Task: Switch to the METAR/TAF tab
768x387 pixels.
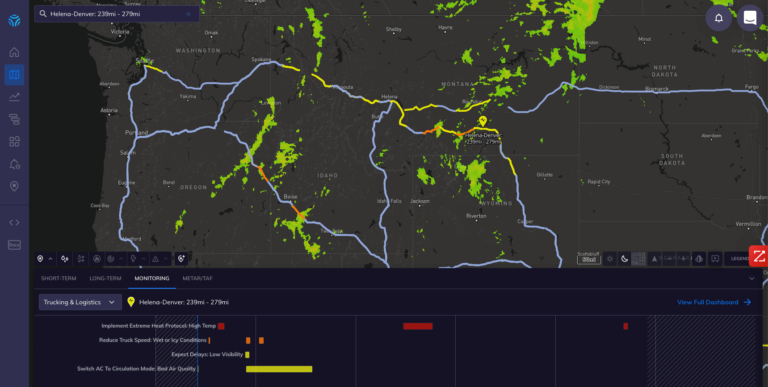Action: coord(198,278)
